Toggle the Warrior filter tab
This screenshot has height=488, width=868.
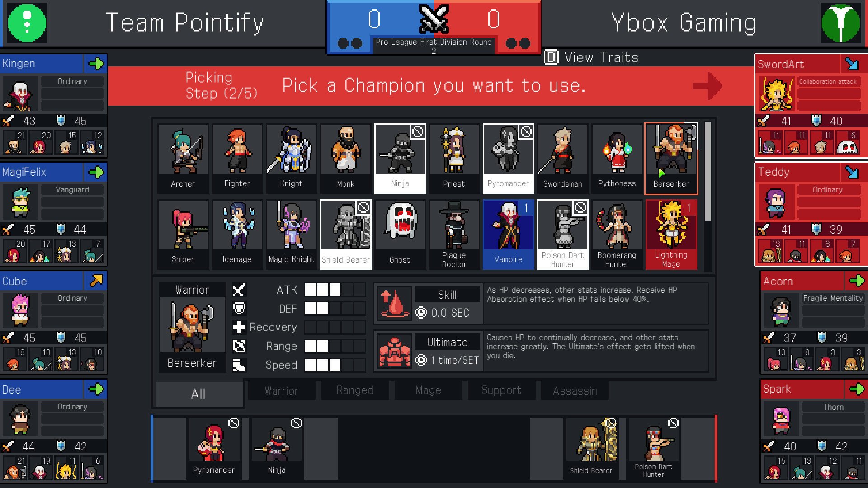pyautogui.click(x=281, y=389)
